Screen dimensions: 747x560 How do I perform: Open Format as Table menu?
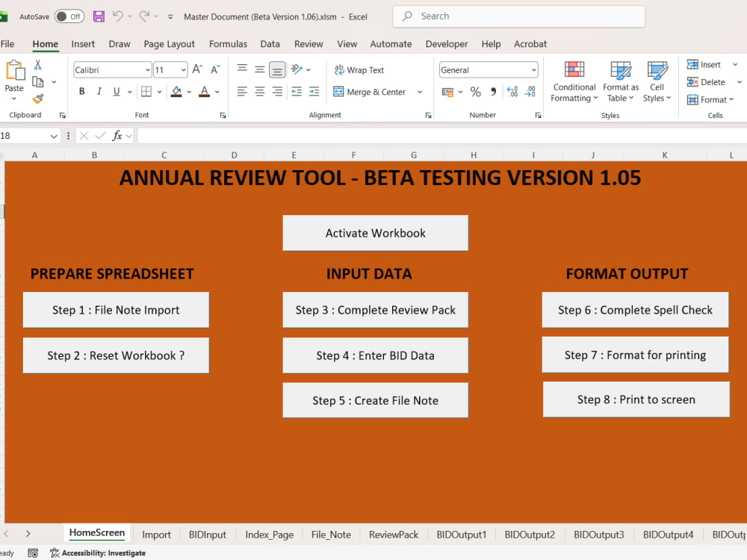pos(621,81)
